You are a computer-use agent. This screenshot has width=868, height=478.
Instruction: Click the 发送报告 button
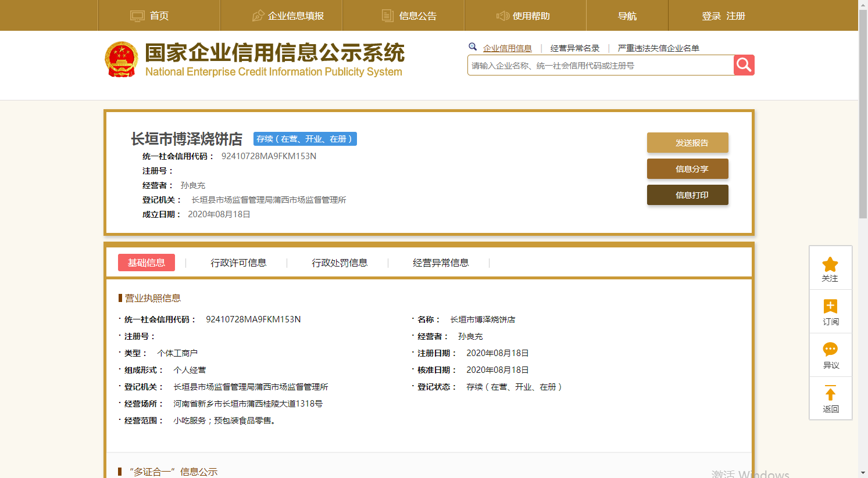[x=688, y=143]
